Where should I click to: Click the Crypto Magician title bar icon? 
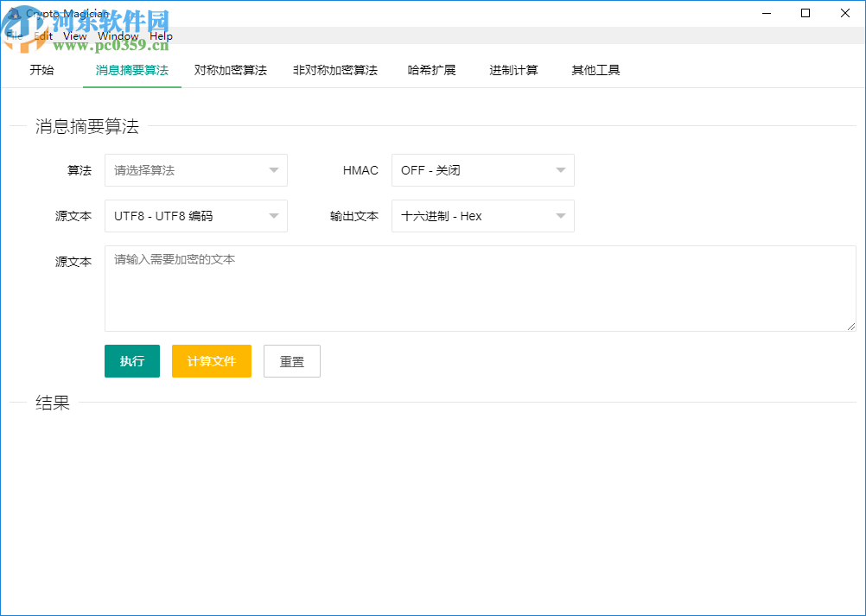click(x=16, y=13)
